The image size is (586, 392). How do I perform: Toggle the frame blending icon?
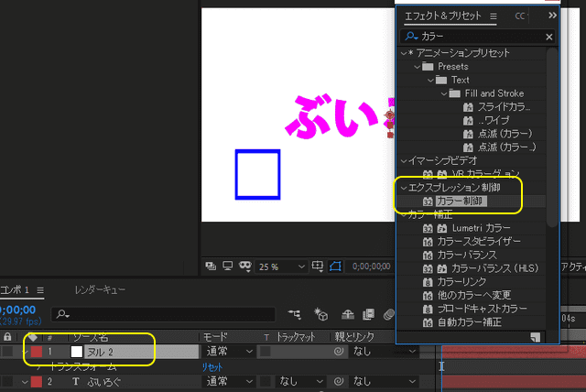(x=368, y=314)
